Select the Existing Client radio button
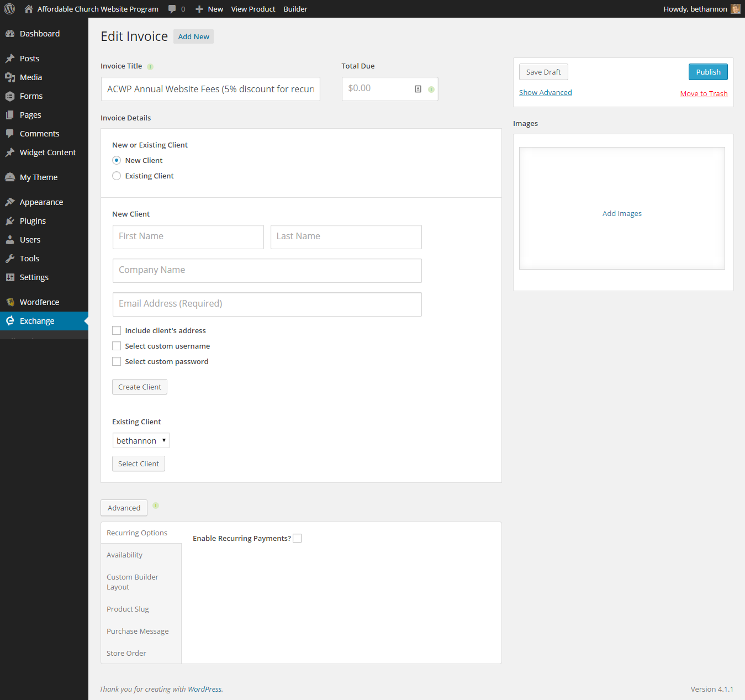The width and height of the screenshot is (745, 700). (117, 176)
